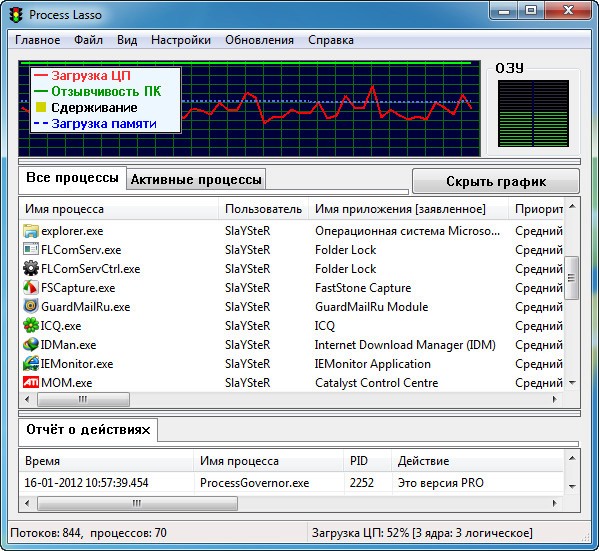Image resolution: width=599 pixels, height=551 pixels.
Task: Open the Главное menu
Action: [37, 40]
